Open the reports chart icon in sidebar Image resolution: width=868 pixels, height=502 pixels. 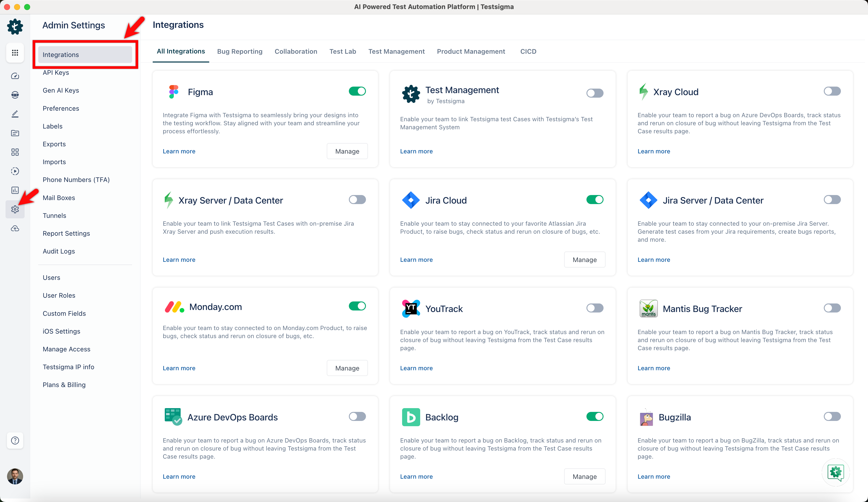[15, 190]
